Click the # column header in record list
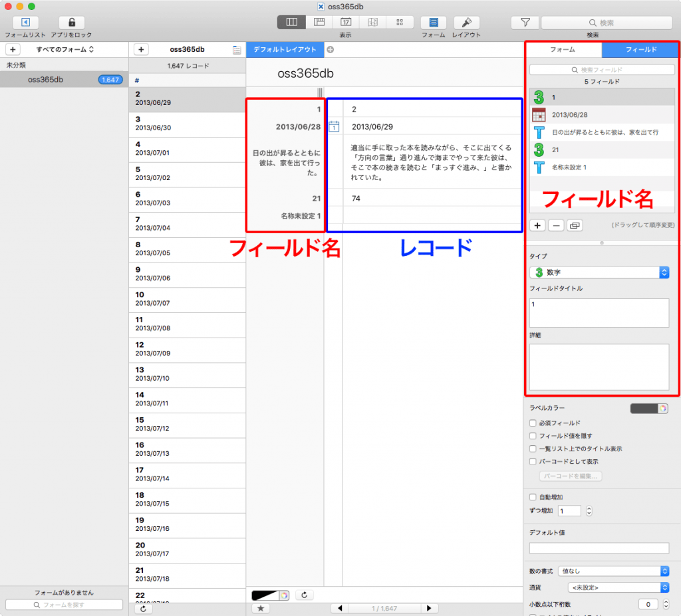The height and width of the screenshot is (616, 681). click(187, 80)
